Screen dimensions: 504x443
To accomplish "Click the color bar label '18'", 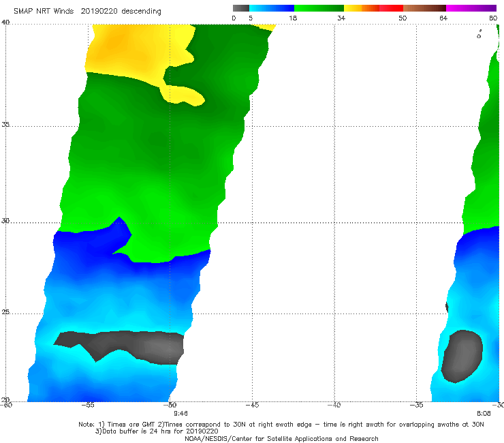I will 293,18.
